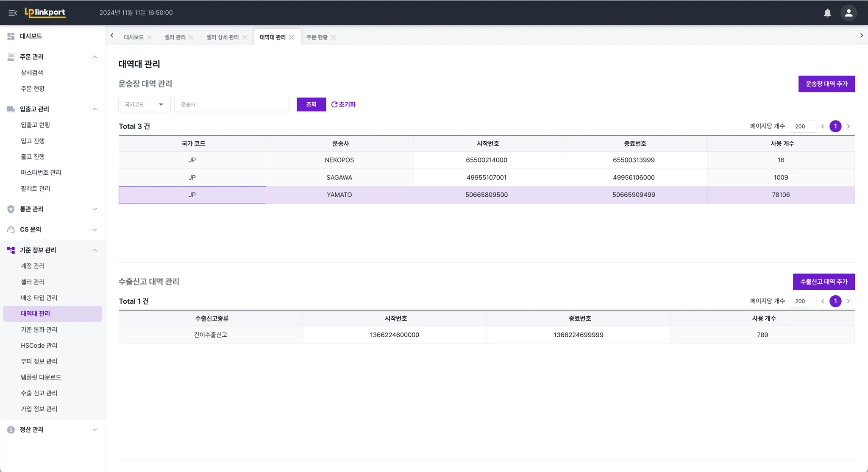This screenshot has height=472, width=868.
Task: Click the notification bell icon
Action: [x=827, y=13]
